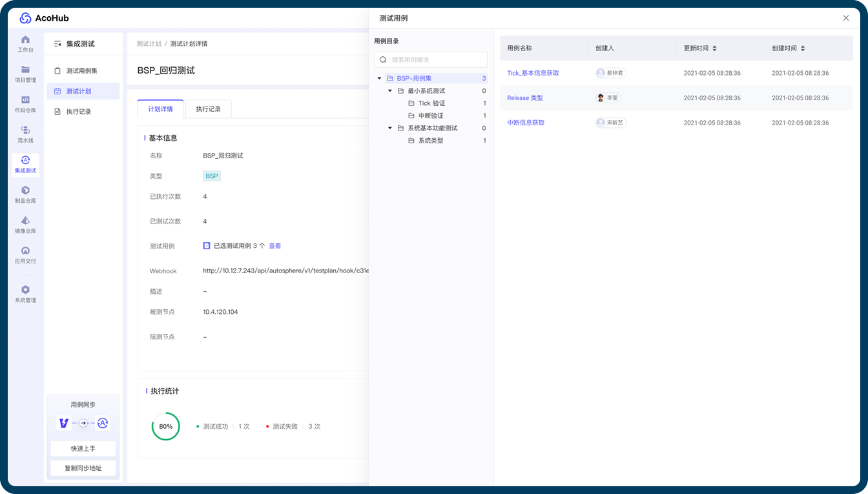Sort by 更新时间 column arrows
The height and width of the screenshot is (494, 868).
click(x=714, y=48)
